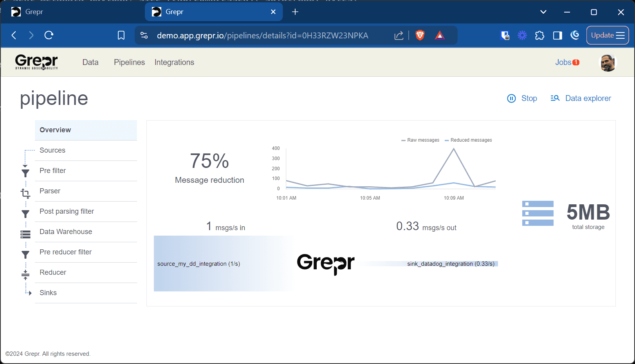Toggle the browser sidebar panel
The width and height of the screenshot is (635, 364).
(557, 36)
